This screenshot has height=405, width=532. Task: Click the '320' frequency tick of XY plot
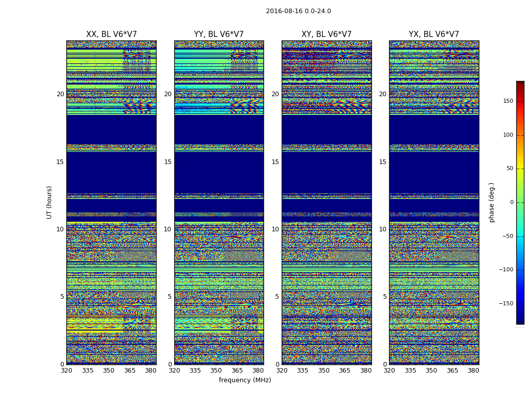point(282,371)
